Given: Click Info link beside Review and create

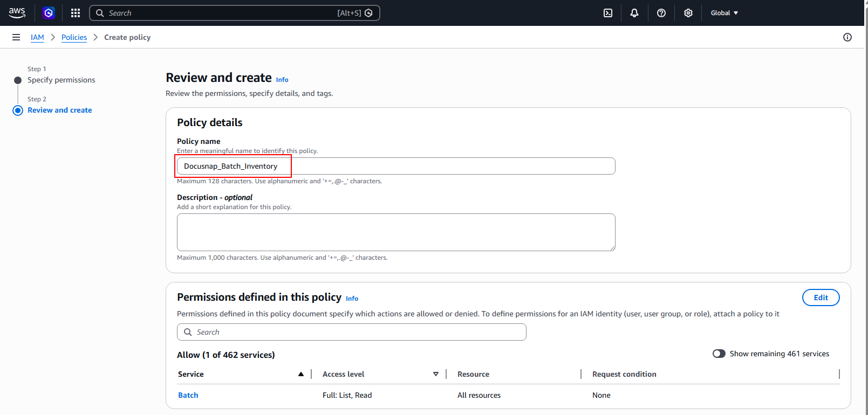Looking at the screenshot, I should (x=282, y=80).
